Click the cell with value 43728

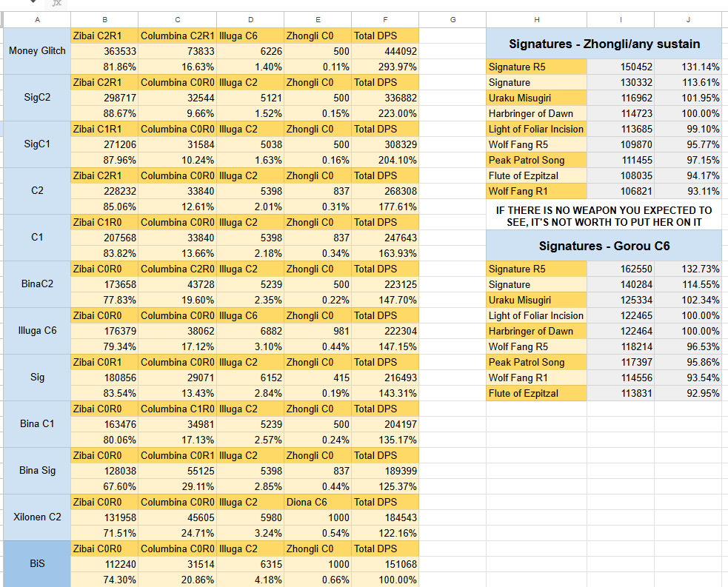click(x=177, y=284)
